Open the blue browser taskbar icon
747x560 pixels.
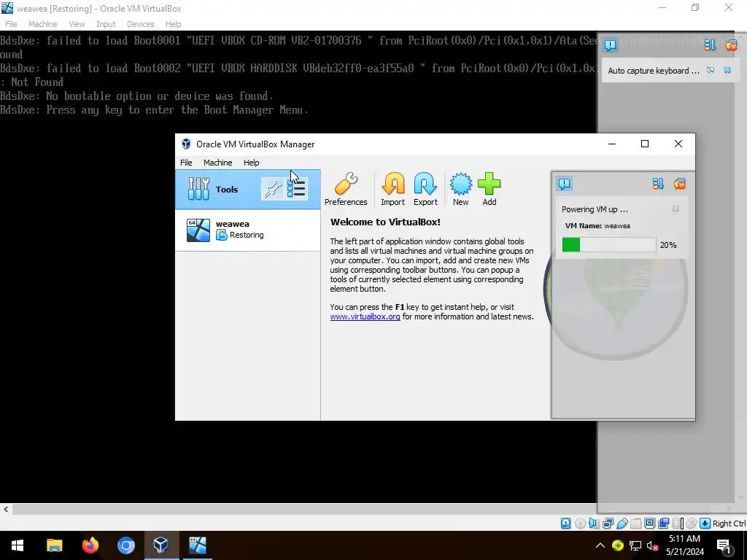(x=125, y=545)
